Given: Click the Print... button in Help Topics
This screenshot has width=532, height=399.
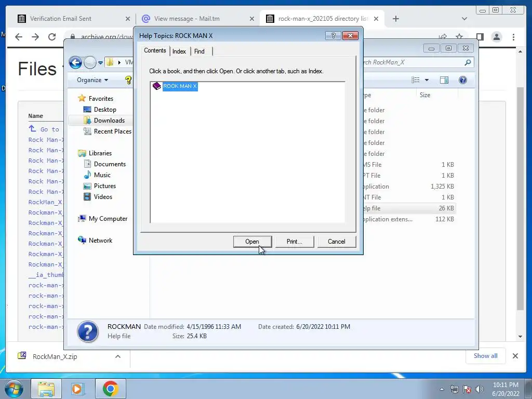Looking at the screenshot, I should click(x=294, y=242).
